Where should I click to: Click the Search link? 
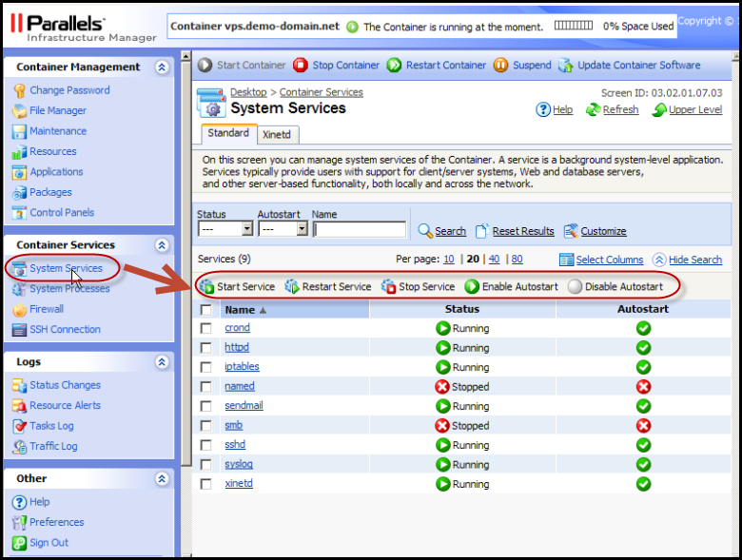pyautogui.click(x=451, y=231)
